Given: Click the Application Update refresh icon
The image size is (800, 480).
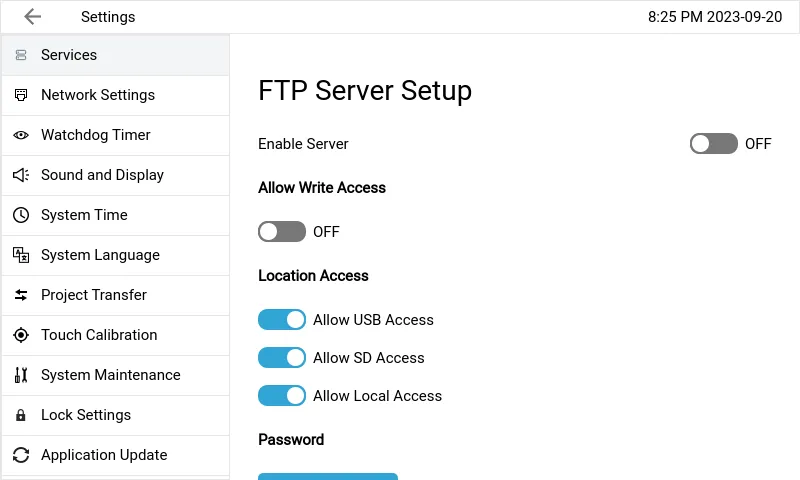Looking at the screenshot, I should 21,455.
